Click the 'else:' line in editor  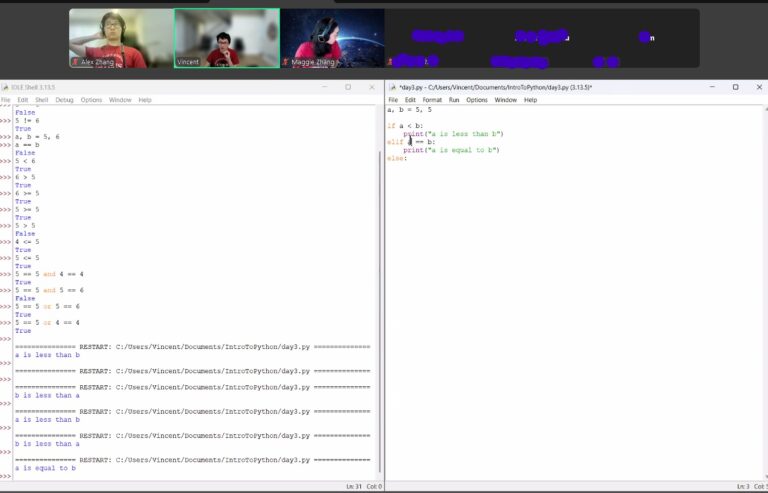[x=397, y=158]
